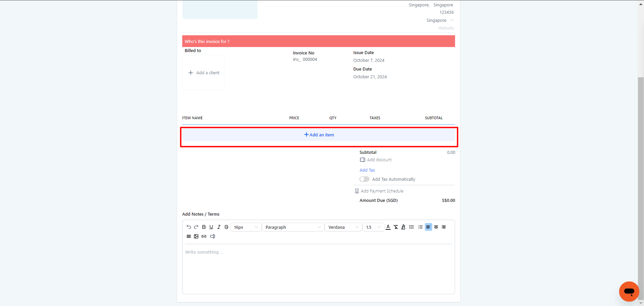Create a bulleted list
Screen dimensions: 644x306
[x=411, y=227]
